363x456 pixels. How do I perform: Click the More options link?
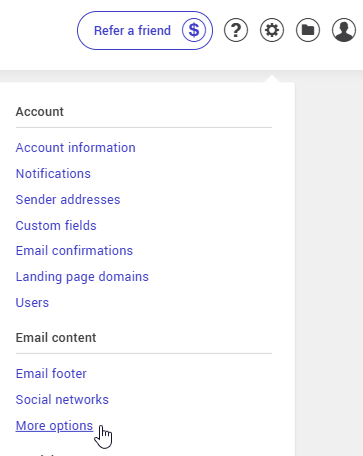pyautogui.click(x=54, y=426)
